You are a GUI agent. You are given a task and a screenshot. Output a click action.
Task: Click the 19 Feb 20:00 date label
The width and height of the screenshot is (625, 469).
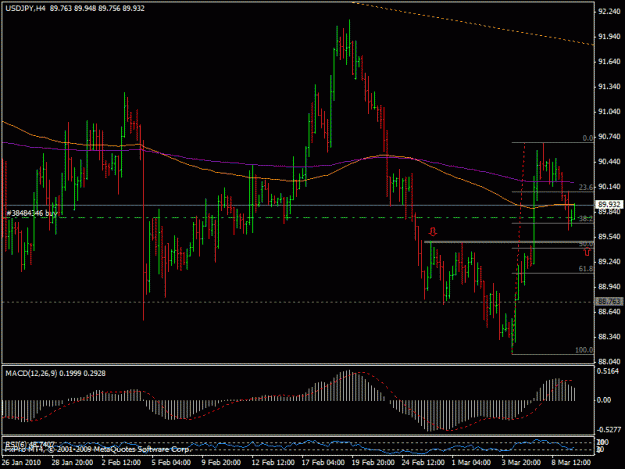(373, 462)
